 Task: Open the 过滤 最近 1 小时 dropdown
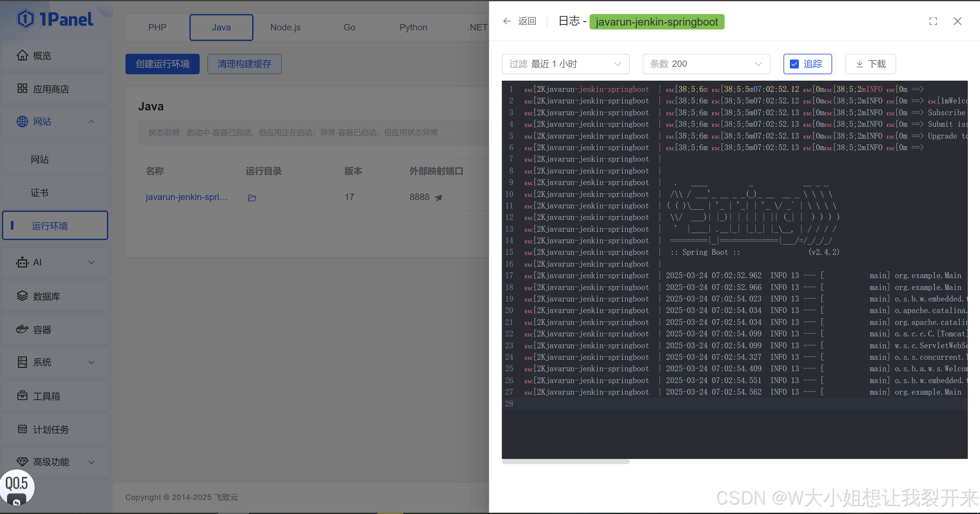click(565, 64)
